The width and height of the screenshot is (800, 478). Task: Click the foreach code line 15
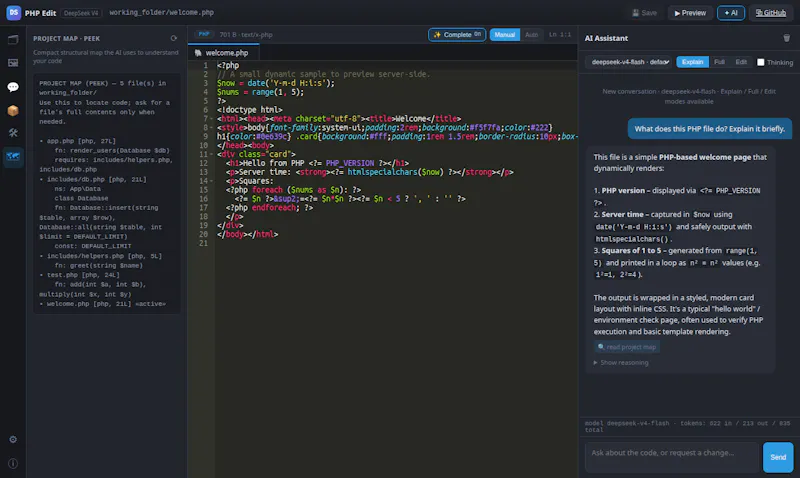(293, 190)
